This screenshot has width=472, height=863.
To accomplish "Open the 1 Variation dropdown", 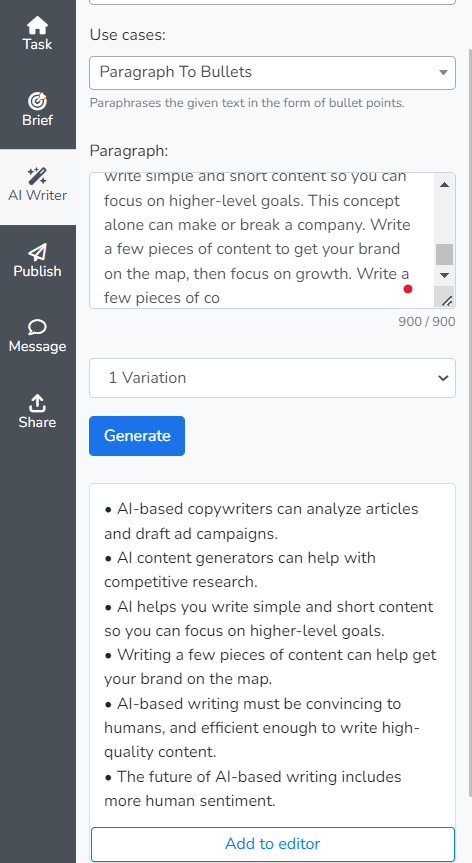I will click(x=272, y=378).
